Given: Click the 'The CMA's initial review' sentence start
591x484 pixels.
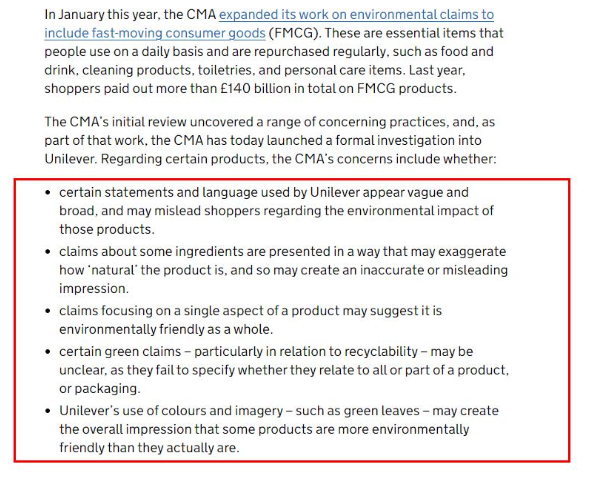Looking at the screenshot, I should 115,122.
